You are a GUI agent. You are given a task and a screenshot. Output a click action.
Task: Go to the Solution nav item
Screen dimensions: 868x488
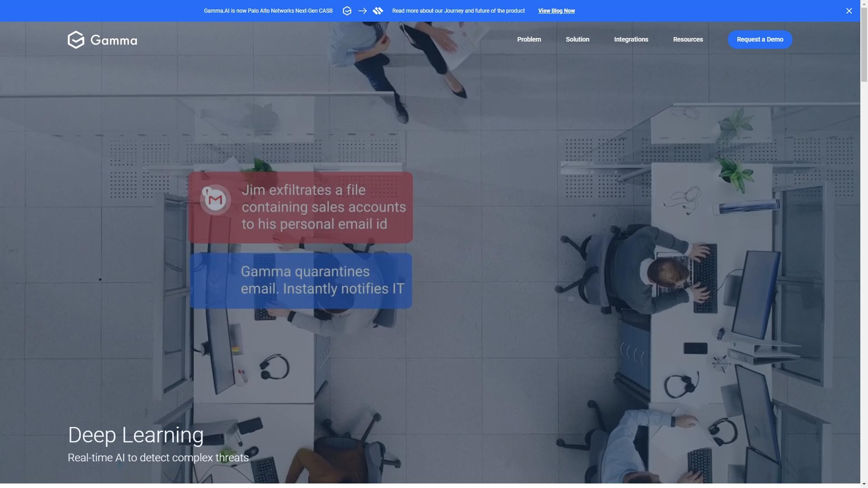(577, 39)
